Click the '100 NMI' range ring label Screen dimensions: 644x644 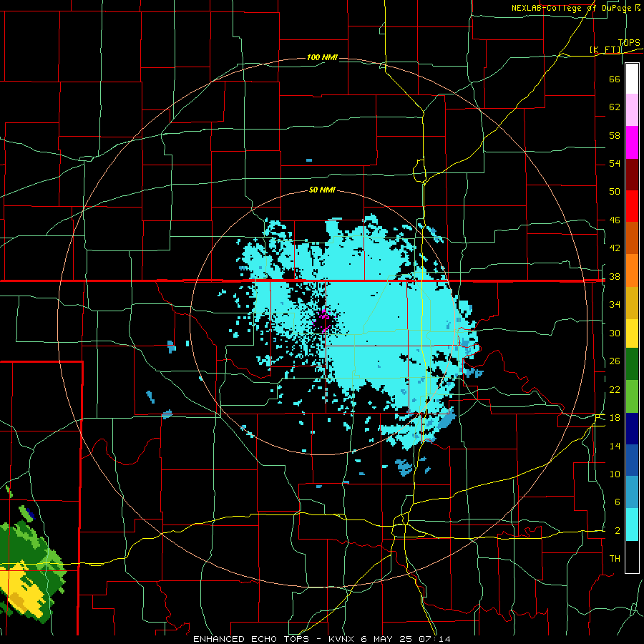(322, 57)
